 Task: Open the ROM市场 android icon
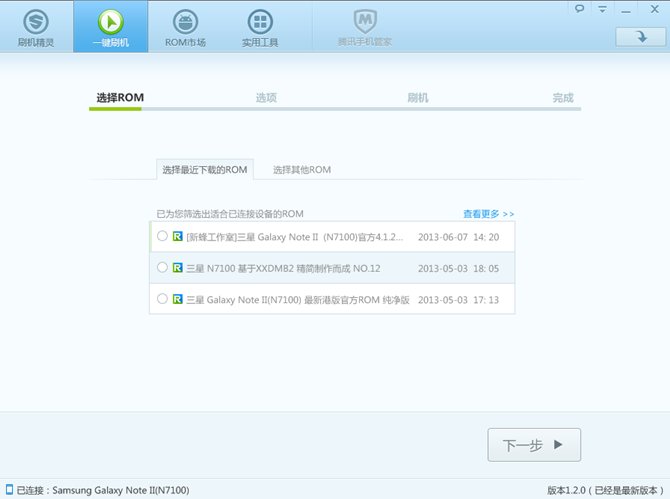185,22
